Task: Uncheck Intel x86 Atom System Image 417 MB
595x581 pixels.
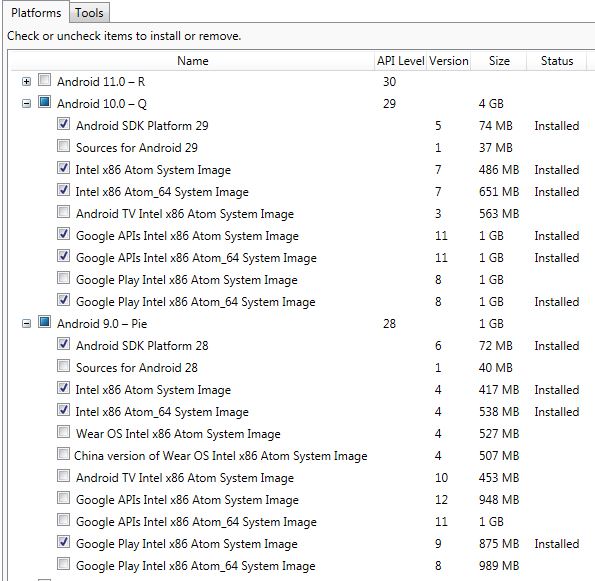Action: click(63, 388)
